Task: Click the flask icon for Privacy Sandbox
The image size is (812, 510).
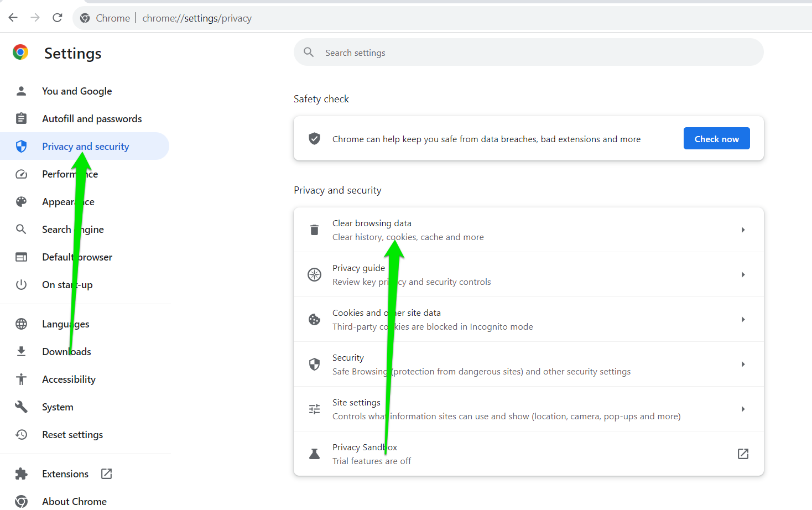Action: pos(314,454)
